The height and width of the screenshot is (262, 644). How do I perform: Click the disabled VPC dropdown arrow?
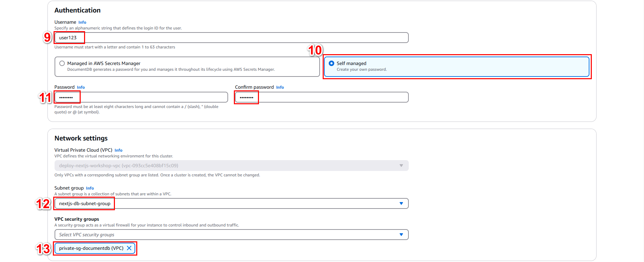click(401, 166)
